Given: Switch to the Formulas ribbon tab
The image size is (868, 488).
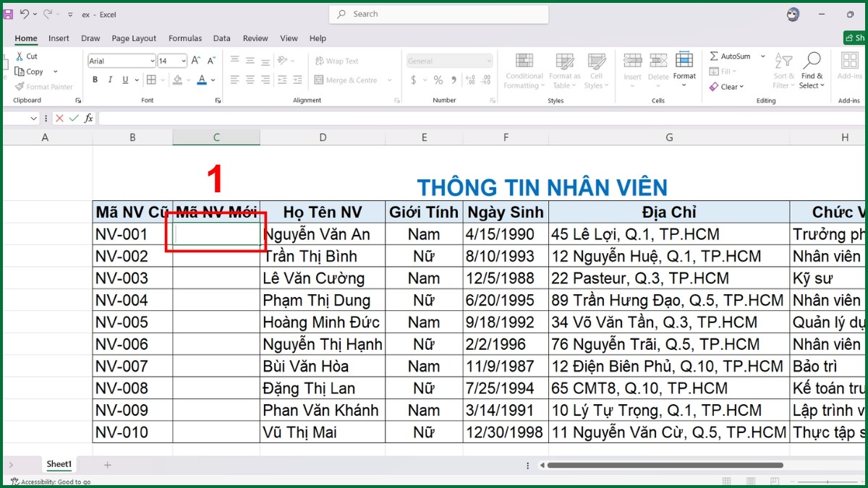Looking at the screenshot, I should [185, 38].
